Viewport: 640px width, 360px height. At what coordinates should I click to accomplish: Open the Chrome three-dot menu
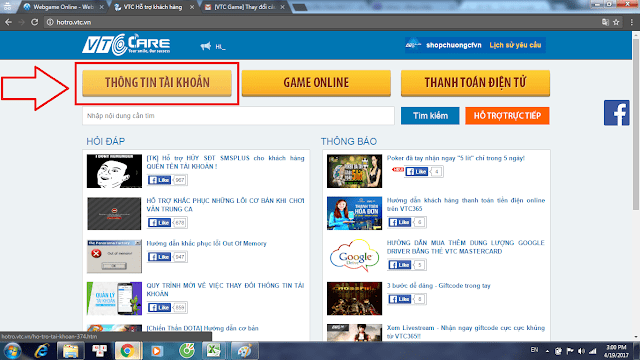point(631,22)
